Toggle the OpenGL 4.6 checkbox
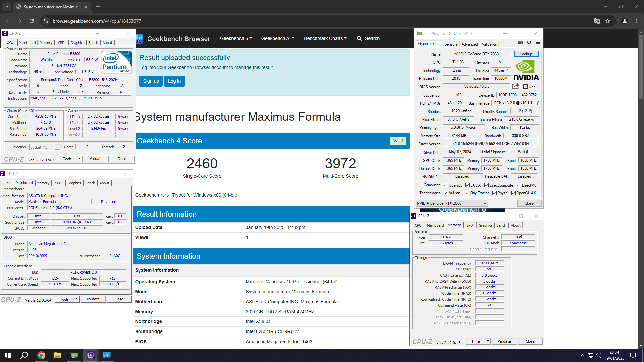This screenshot has width=644, height=362. point(513,193)
